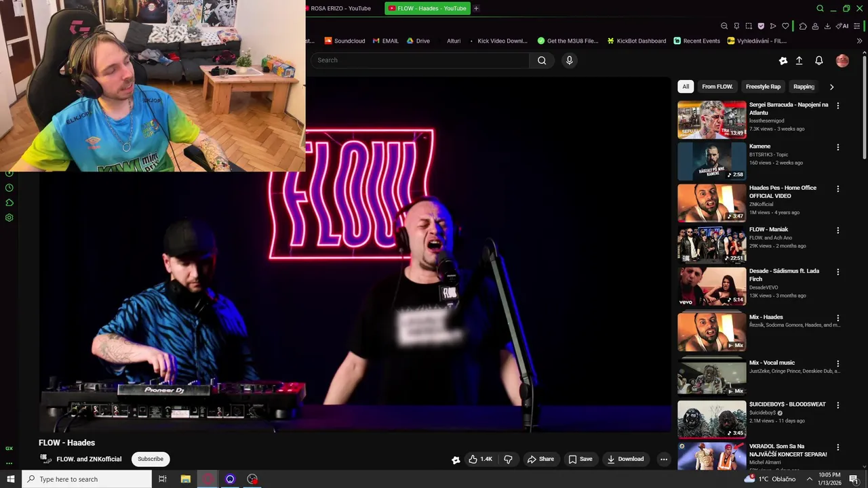Open options menu for Sergei Barracuda video

837,106
